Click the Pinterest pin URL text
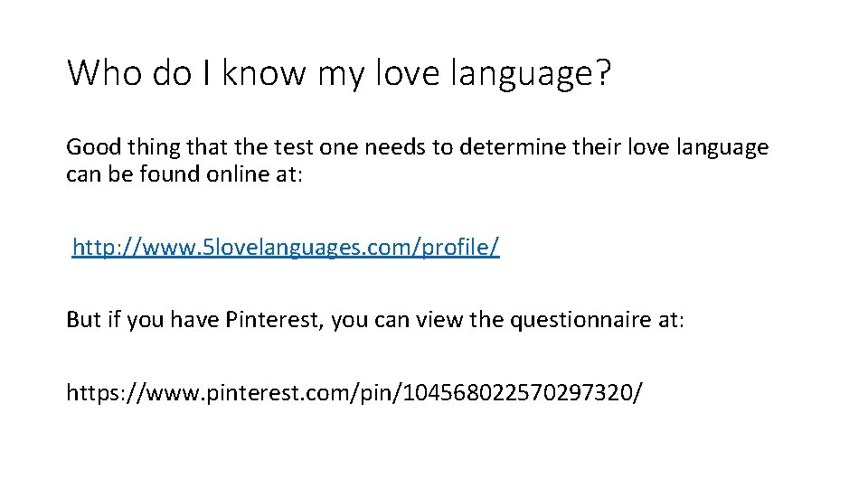The width and height of the screenshot is (868, 488). pos(355,392)
